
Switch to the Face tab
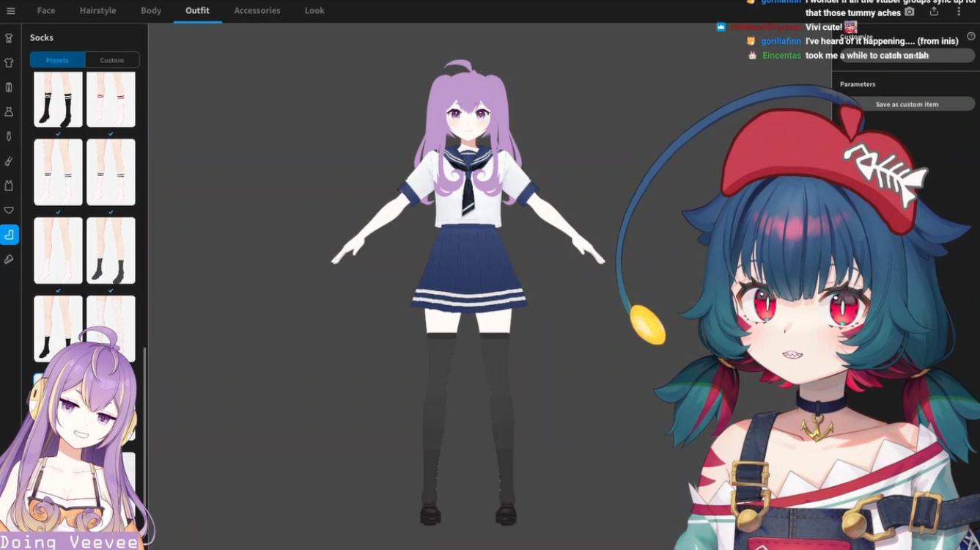[46, 11]
